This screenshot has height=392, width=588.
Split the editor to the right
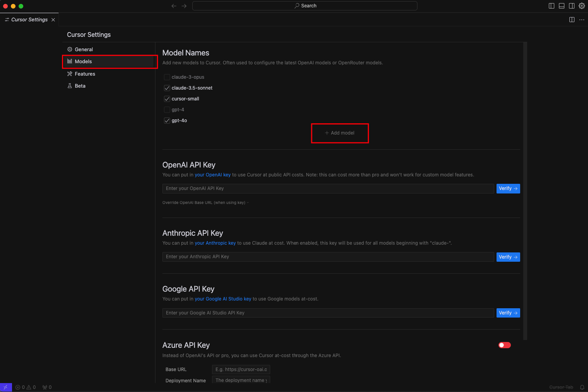click(572, 20)
